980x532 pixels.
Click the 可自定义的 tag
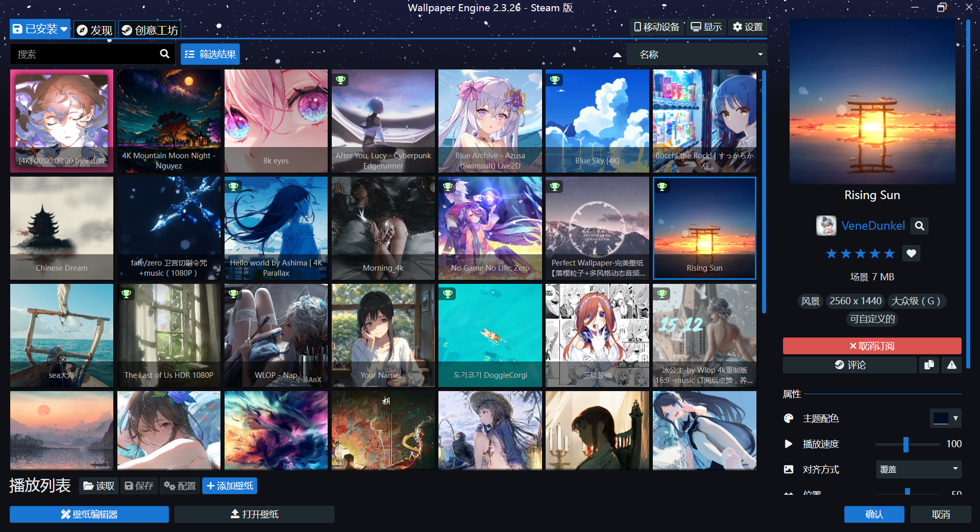click(872, 319)
